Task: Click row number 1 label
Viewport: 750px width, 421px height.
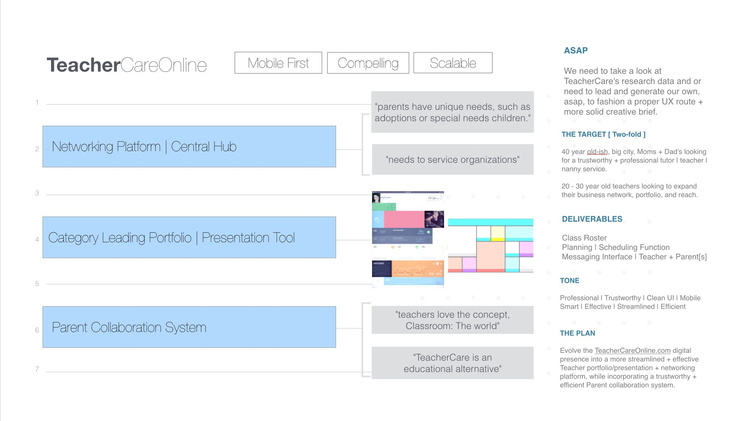Action: (x=37, y=102)
